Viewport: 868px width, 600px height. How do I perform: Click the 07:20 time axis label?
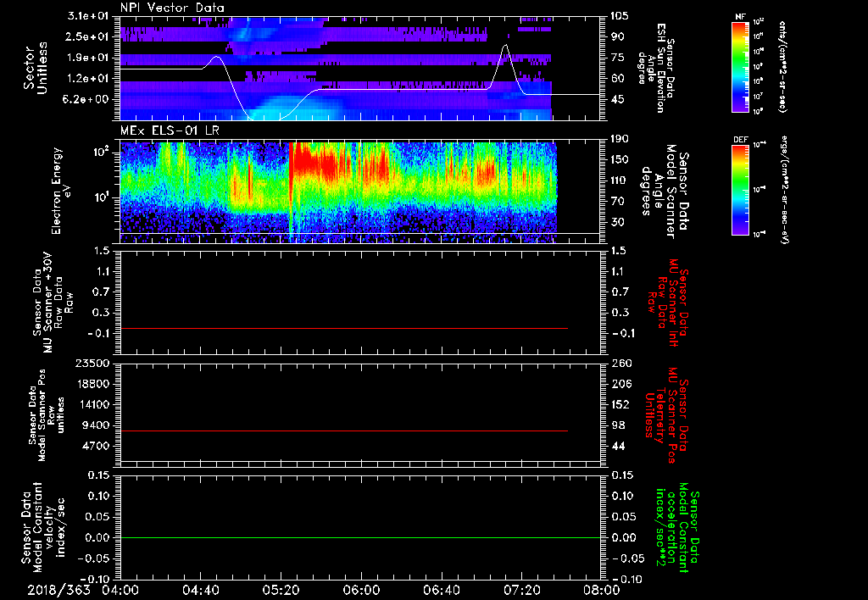tap(521, 590)
